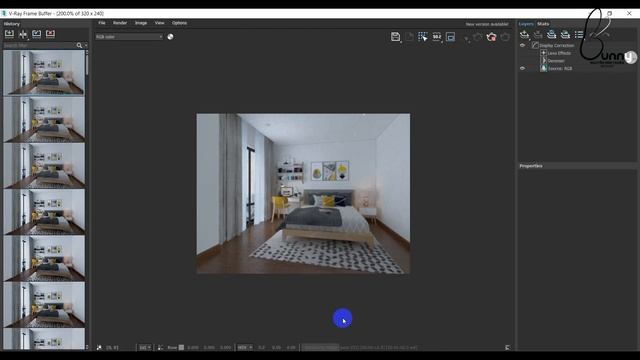Screen dimensions: 640x360
Task: Click the layers list view icon
Action: point(579,34)
